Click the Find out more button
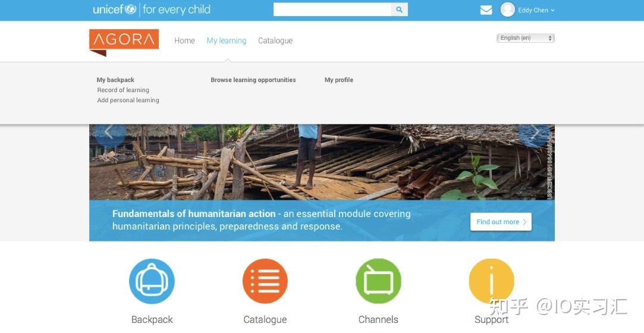This screenshot has height=333, width=644. click(x=501, y=222)
